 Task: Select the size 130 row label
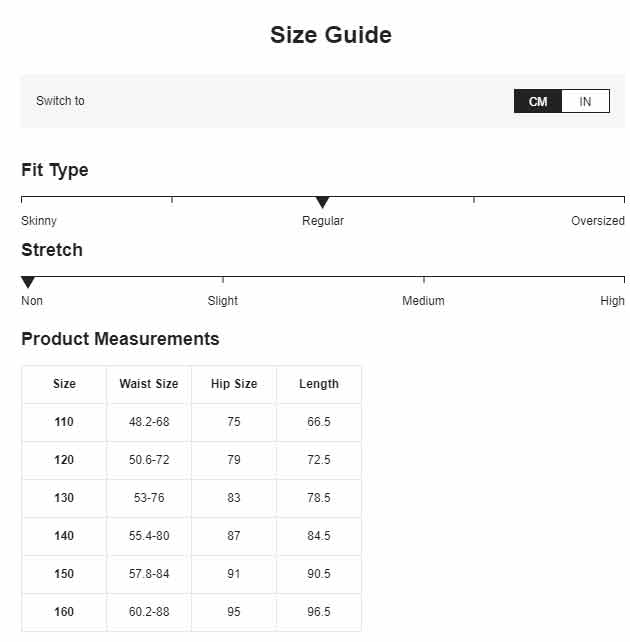[x=64, y=498]
